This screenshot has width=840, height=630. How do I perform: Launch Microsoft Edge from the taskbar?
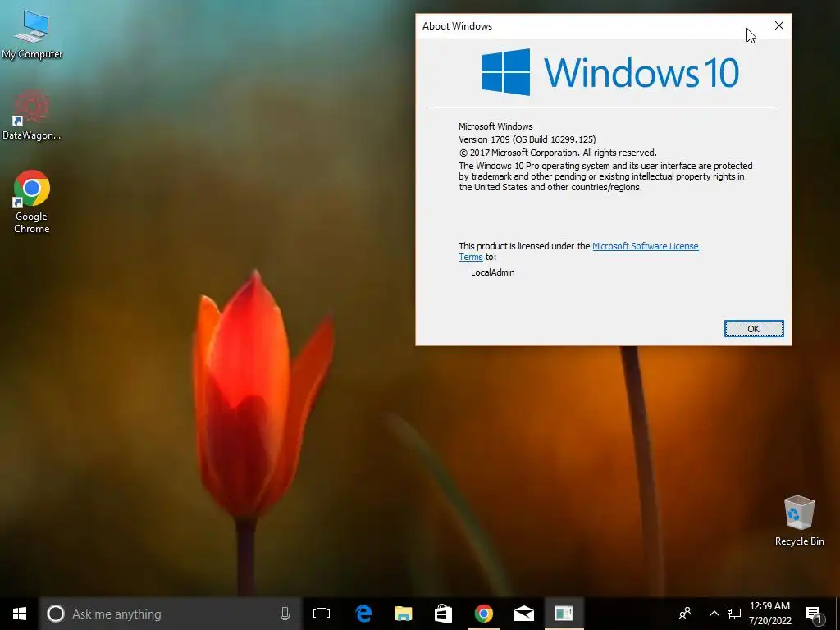(x=363, y=614)
